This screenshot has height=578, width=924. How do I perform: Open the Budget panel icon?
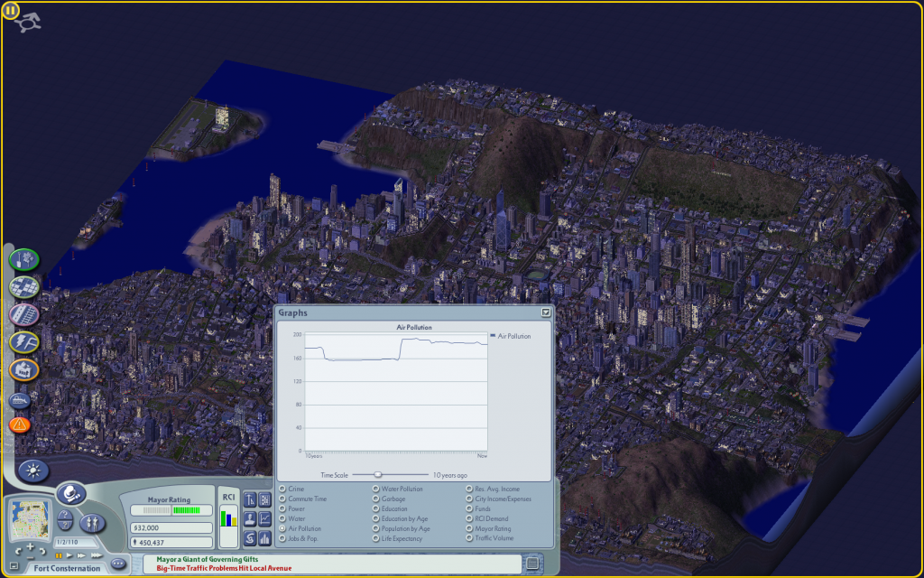point(250,538)
